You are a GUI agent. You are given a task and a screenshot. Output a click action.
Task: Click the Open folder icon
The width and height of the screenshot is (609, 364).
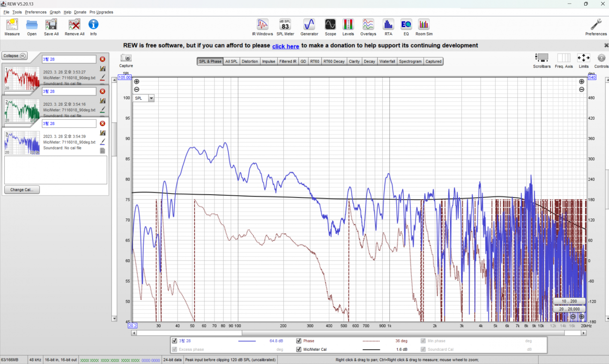click(x=32, y=27)
